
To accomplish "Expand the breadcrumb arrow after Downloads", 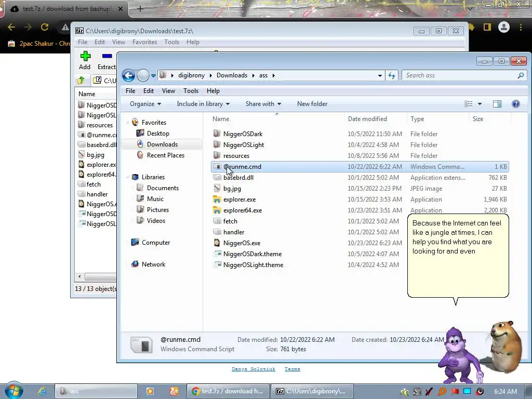I will tap(253, 75).
